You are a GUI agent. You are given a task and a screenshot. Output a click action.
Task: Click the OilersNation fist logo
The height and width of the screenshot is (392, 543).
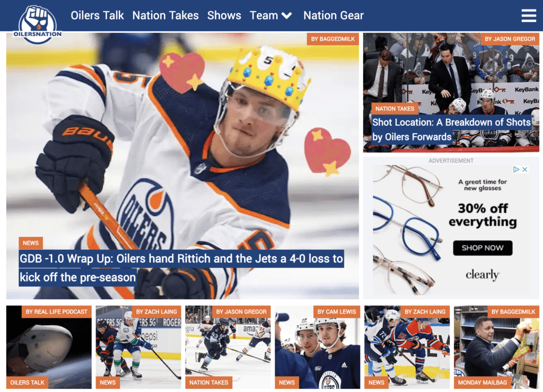click(38, 24)
